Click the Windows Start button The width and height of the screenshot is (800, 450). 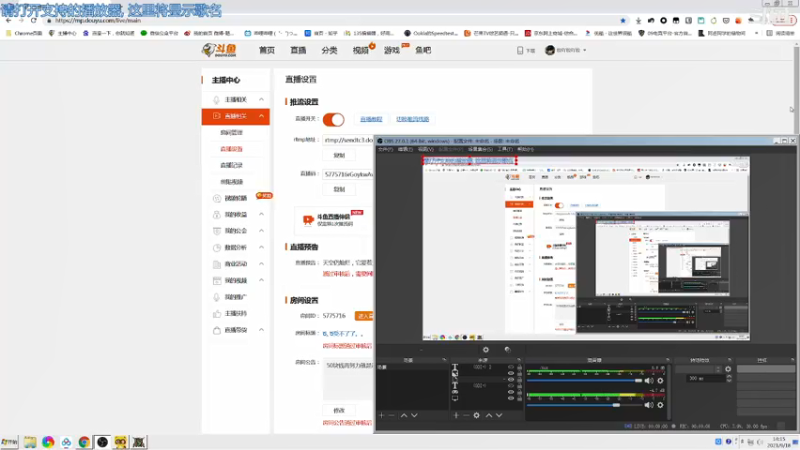click(9, 442)
